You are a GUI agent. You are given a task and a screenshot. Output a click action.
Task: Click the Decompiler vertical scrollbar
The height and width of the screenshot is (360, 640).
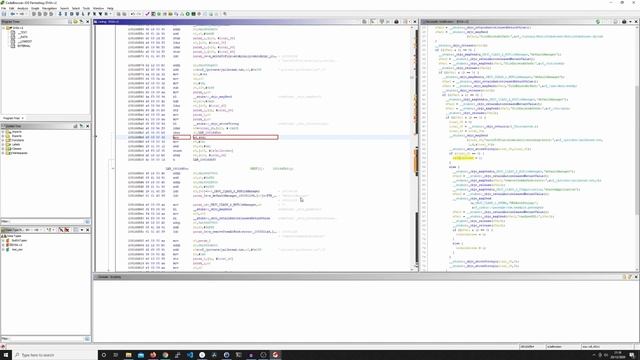637,149
